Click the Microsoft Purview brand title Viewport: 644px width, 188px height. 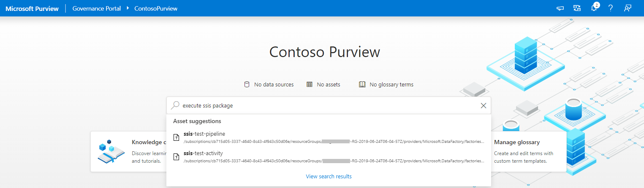pos(32,8)
